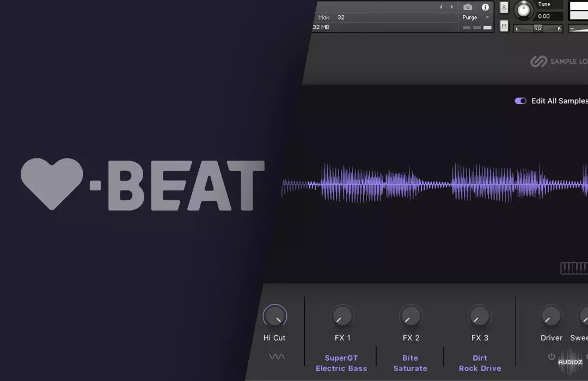Open the Bite Saturate effect selector
Image resolution: width=588 pixels, height=381 pixels.
click(x=411, y=363)
